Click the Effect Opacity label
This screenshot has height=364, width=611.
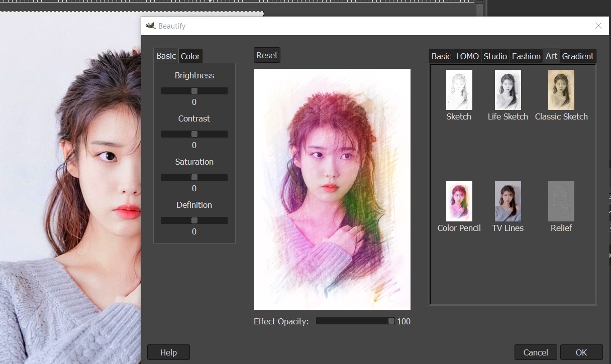click(x=281, y=321)
